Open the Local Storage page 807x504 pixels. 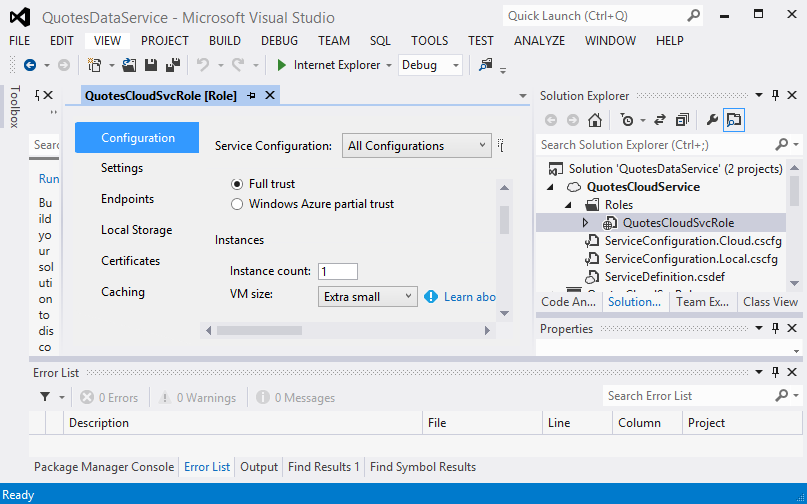pyautogui.click(x=136, y=230)
